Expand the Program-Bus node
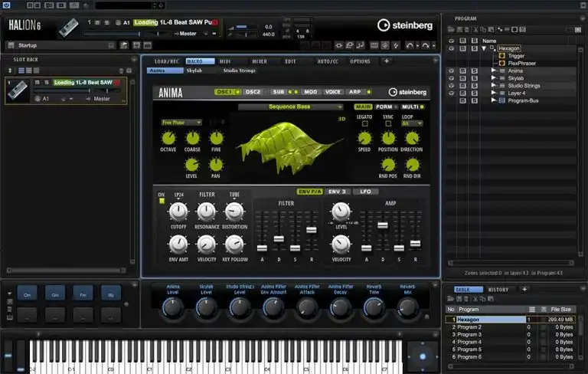The image size is (588, 374). (x=494, y=100)
